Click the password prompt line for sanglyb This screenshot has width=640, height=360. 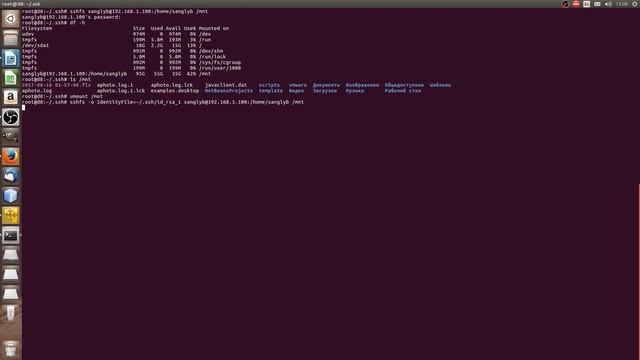pos(71,17)
